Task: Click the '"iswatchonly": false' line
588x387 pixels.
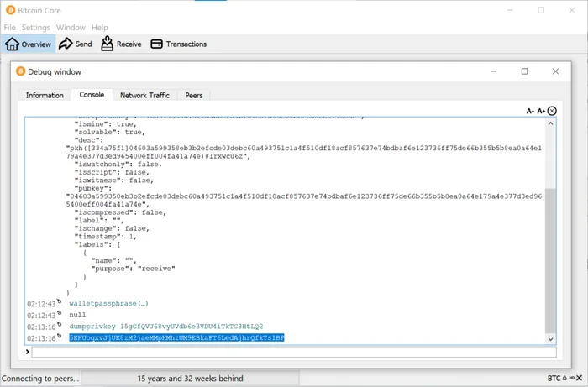Action: point(118,164)
